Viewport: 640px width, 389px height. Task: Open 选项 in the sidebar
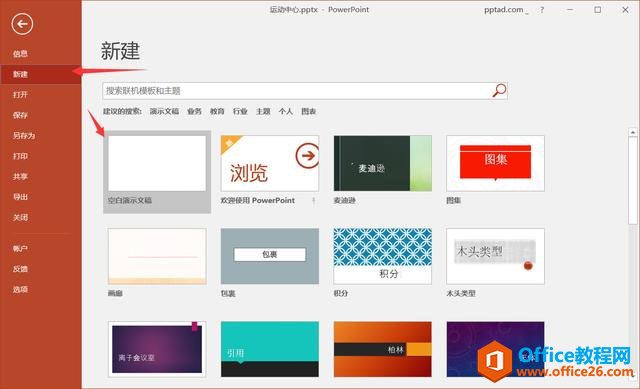pos(20,289)
